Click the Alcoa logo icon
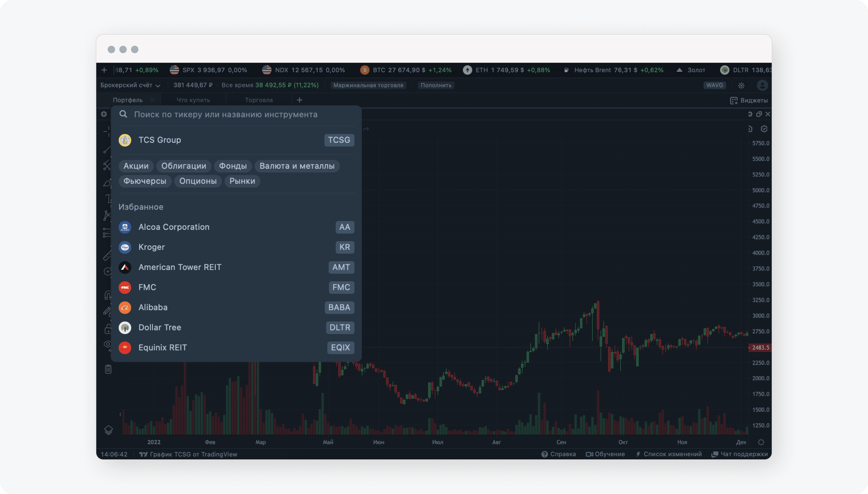868x494 pixels. tap(125, 227)
